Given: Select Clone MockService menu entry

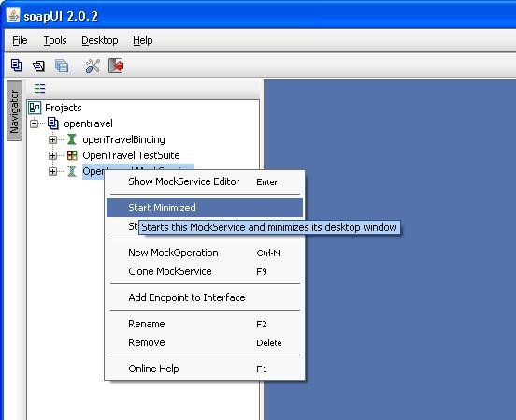Looking at the screenshot, I should 205,271.
